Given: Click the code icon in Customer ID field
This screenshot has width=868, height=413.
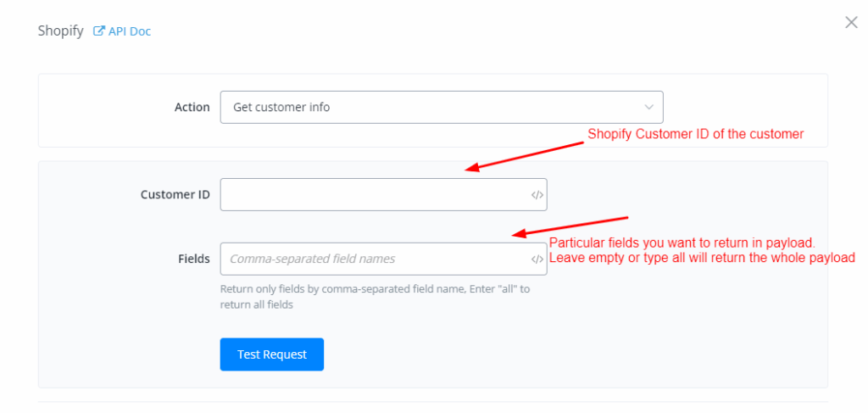Looking at the screenshot, I should click(x=537, y=195).
